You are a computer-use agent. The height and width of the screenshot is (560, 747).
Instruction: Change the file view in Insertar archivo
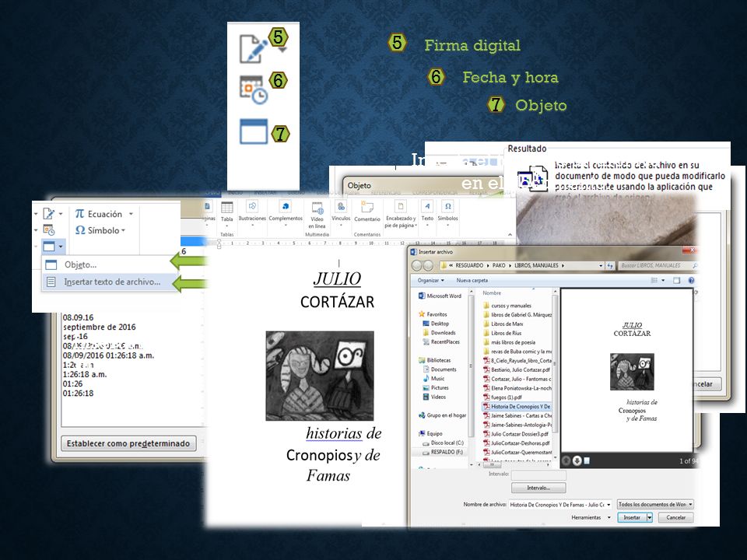(654, 281)
